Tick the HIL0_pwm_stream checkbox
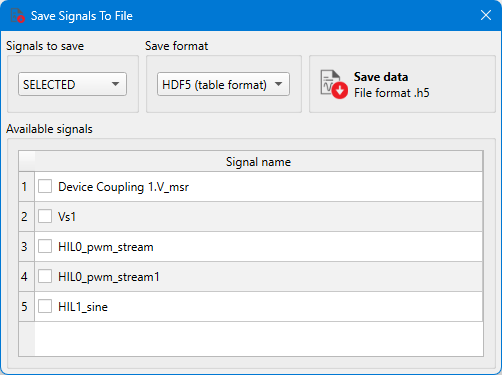Image resolution: width=502 pixels, height=375 pixels. tap(45, 246)
